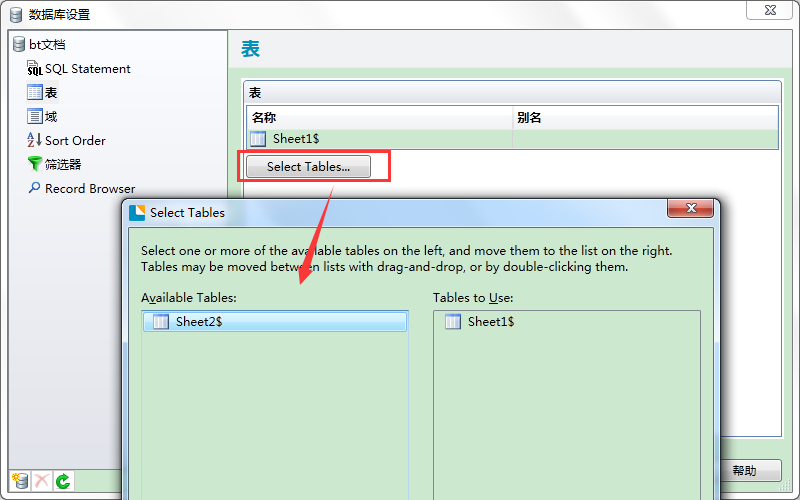Viewport: 800px width, 500px height.
Task: Click the red X delete connection icon
Action: pyautogui.click(x=42, y=481)
